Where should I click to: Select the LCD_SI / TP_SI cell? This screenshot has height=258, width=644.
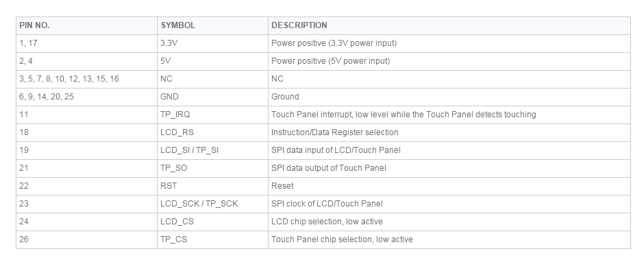pos(213,150)
